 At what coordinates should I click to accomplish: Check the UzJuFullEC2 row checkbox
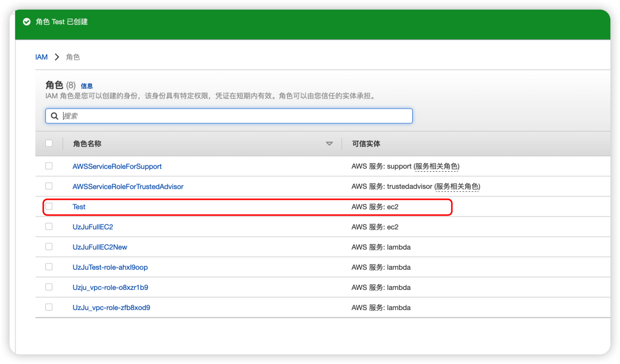pyautogui.click(x=49, y=226)
